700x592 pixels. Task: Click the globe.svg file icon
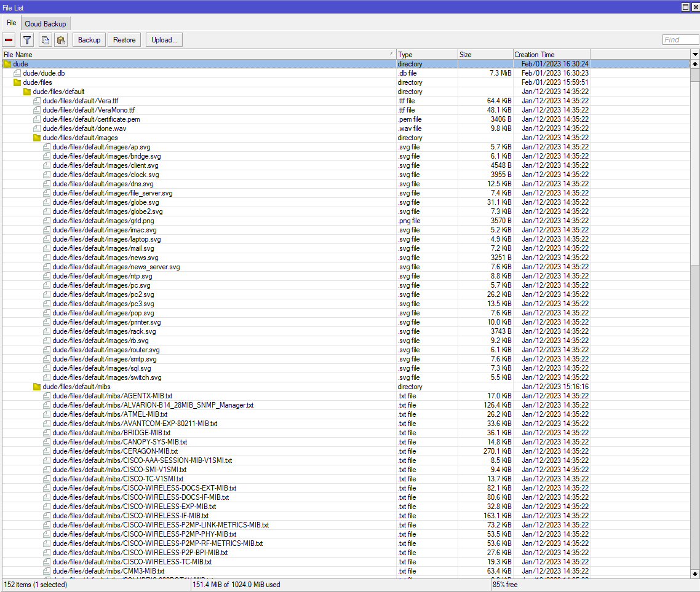[x=47, y=202]
